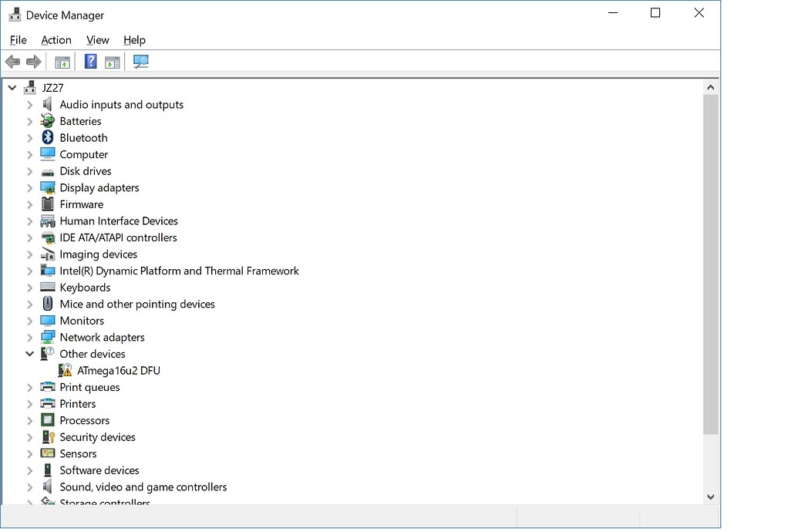Click the Back navigation arrow icon
Screen dimensions: 798x532
(x=12, y=61)
